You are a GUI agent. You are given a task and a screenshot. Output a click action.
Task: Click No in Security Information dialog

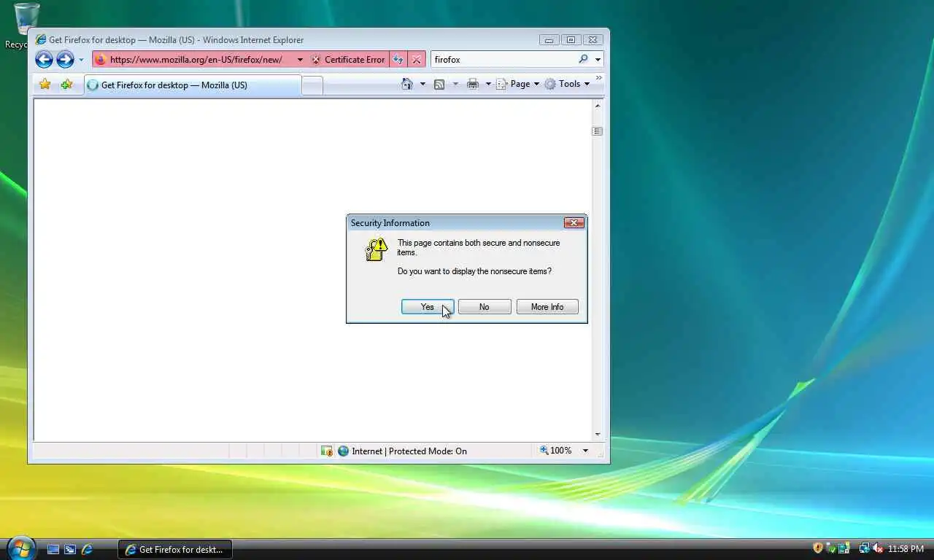tap(485, 307)
